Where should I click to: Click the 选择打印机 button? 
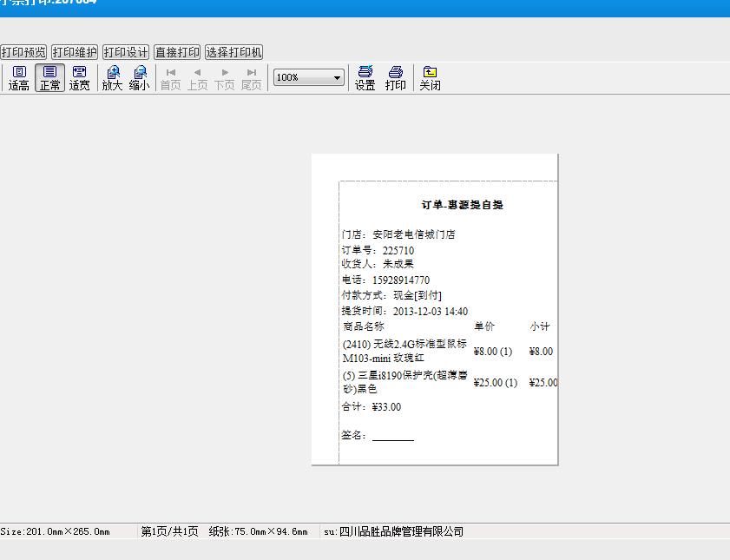point(233,52)
